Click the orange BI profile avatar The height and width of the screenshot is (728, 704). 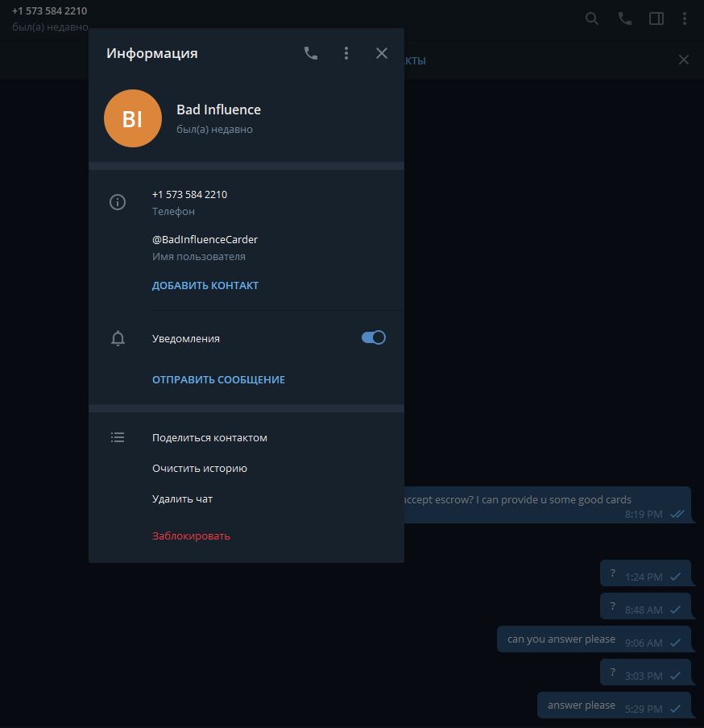pos(133,118)
